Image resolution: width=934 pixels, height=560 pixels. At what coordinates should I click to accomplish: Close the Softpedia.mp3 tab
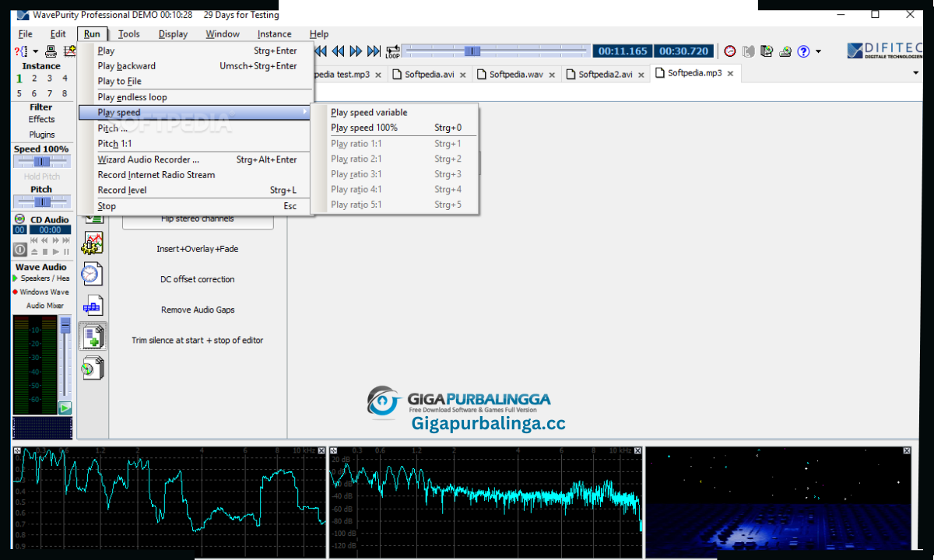click(729, 74)
